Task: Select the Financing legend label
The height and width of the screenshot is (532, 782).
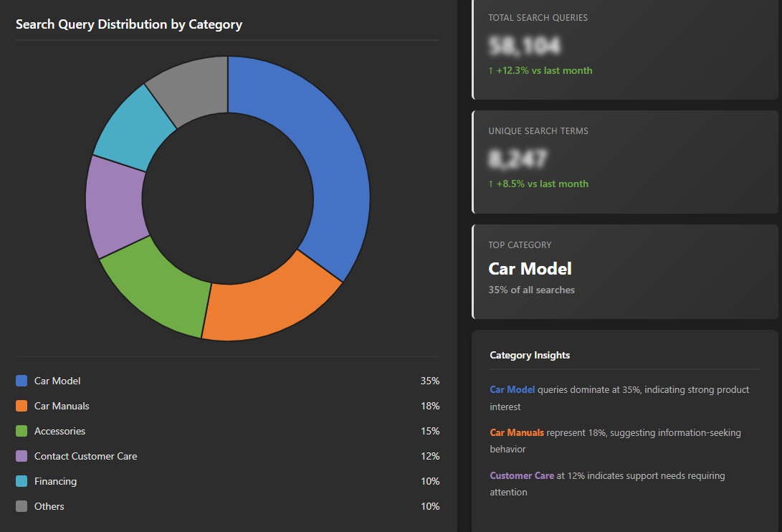Action: (55, 481)
